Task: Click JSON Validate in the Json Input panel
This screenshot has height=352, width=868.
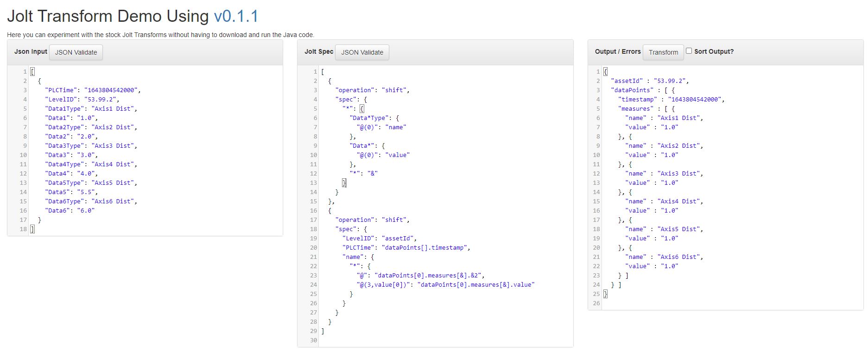Action: pyautogui.click(x=76, y=52)
